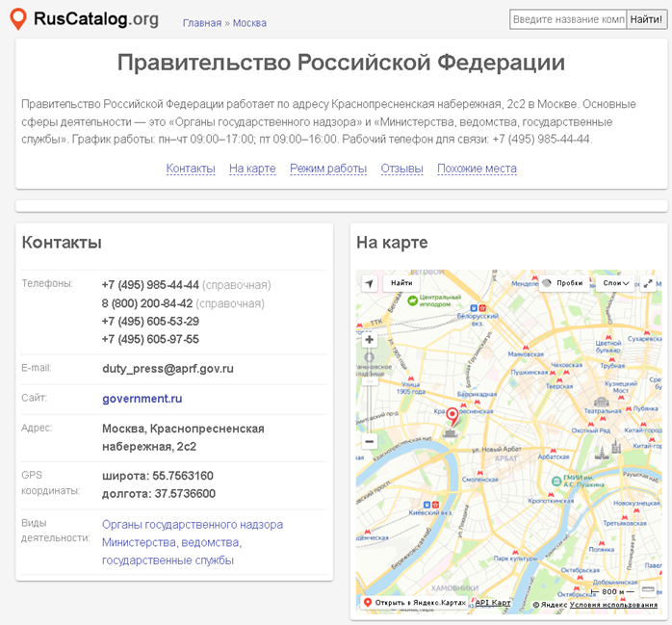This screenshot has height=625, width=672.
Task: Click the map zoom slider handle
Action: pos(370,381)
